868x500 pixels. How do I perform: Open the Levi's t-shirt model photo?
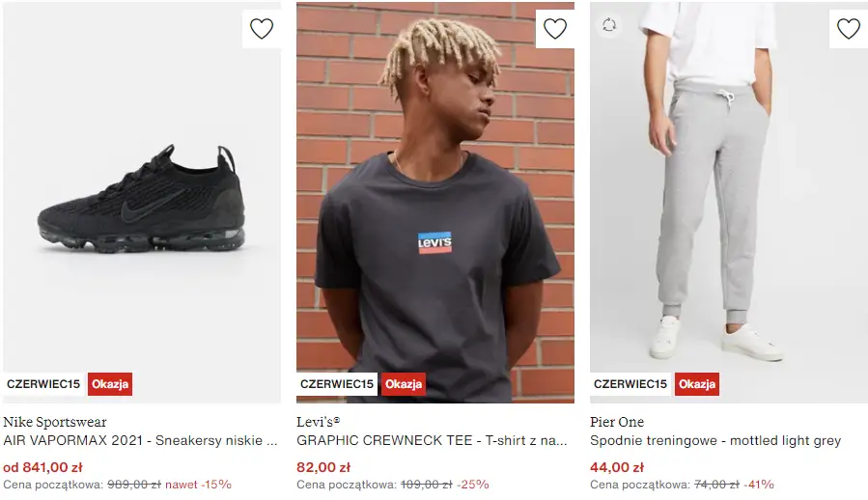pyautogui.click(x=435, y=203)
